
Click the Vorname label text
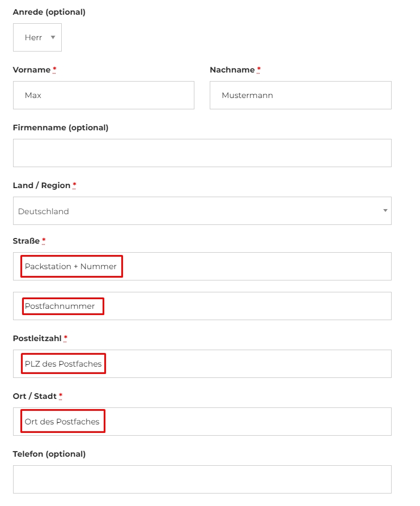(32, 70)
